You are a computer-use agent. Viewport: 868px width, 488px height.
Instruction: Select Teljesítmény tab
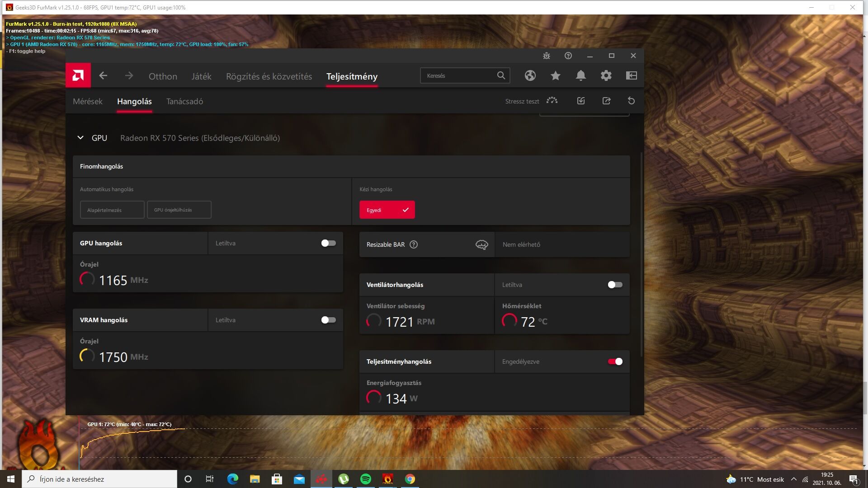[352, 76]
